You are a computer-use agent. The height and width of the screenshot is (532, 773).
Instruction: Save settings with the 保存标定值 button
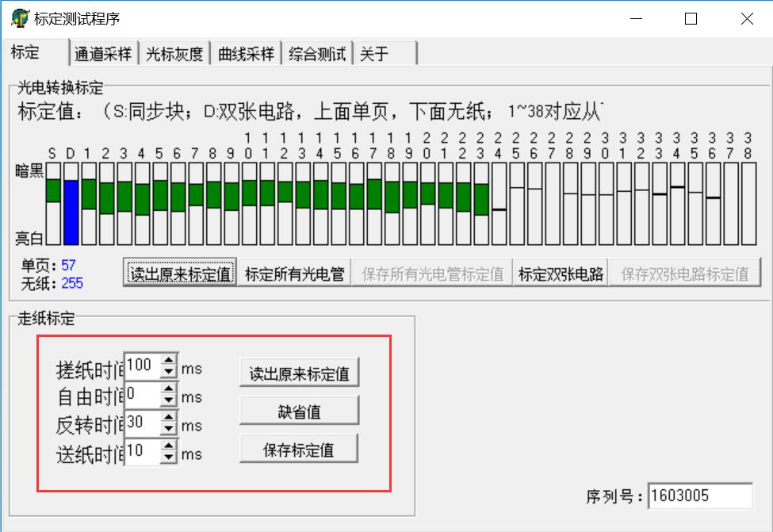[x=299, y=450]
